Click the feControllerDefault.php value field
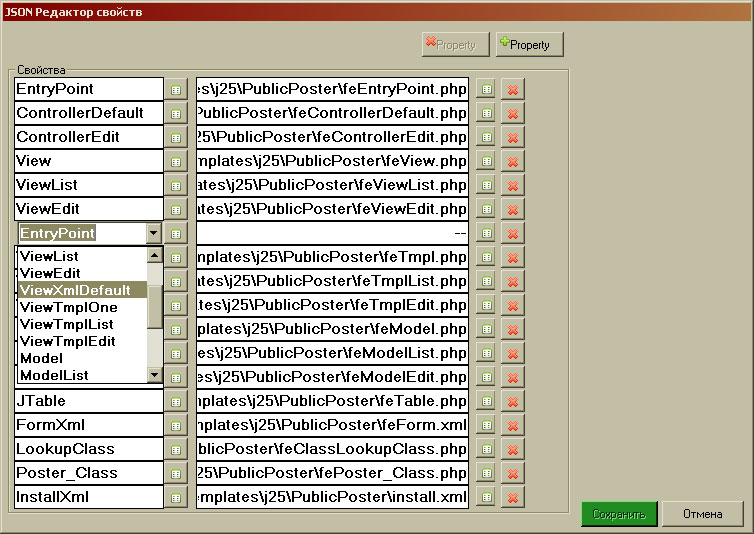 click(332, 113)
